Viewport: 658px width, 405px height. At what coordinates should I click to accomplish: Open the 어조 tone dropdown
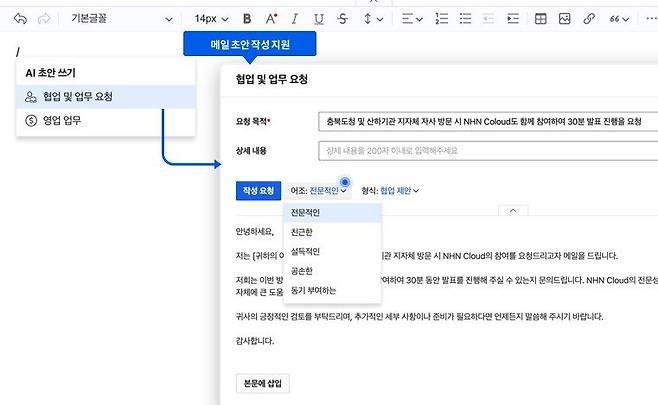319,191
